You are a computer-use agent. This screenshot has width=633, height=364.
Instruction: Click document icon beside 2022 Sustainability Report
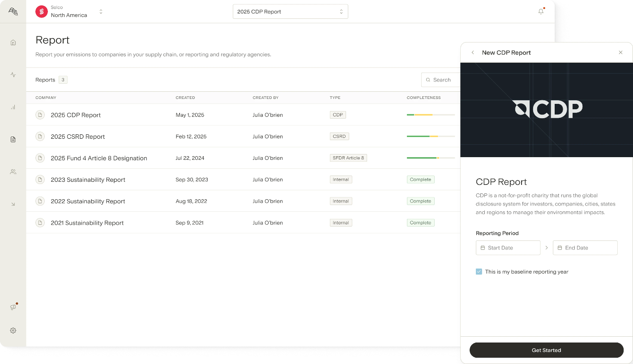point(40,201)
